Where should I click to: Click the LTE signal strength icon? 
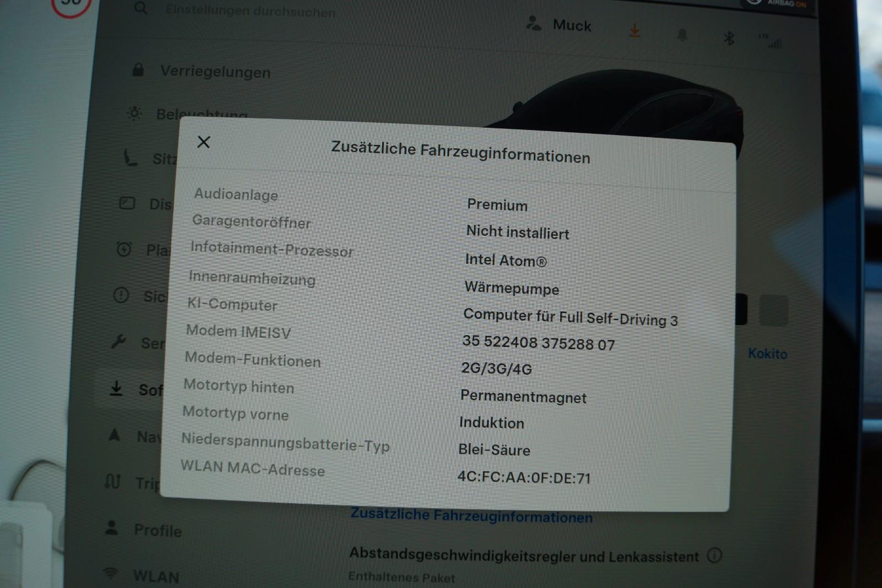771,40
